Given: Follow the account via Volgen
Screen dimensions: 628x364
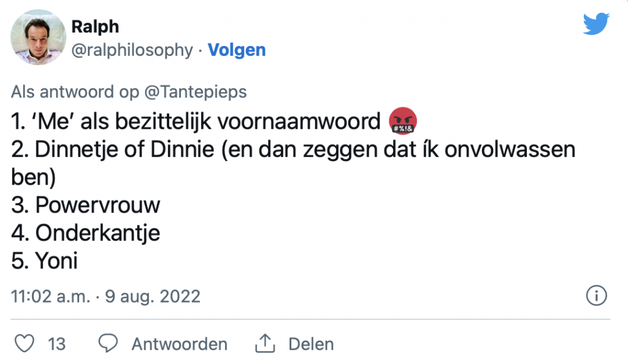Looking at the screenshot, I should point(237,50).
